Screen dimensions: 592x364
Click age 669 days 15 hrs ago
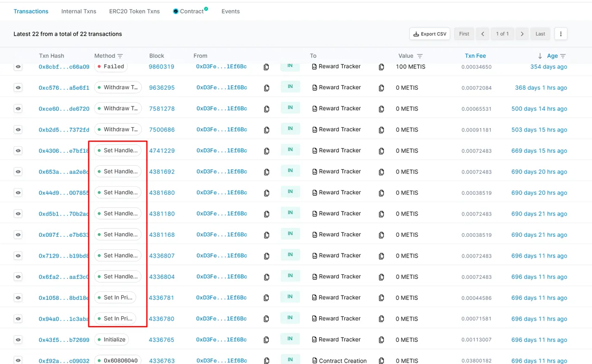pos(539,151)
